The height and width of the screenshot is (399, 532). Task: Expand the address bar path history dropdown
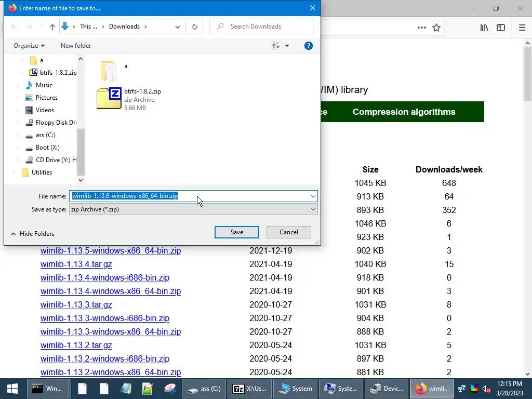178,27
